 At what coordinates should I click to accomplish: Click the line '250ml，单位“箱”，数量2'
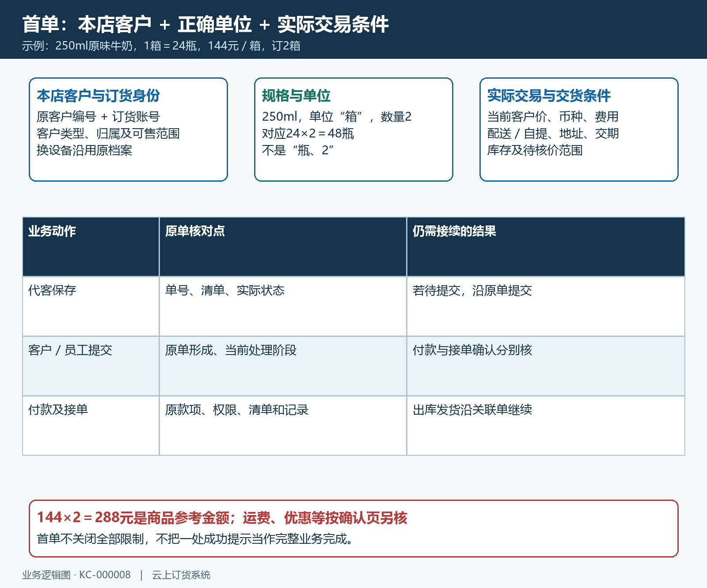click(x=337, y=117)
